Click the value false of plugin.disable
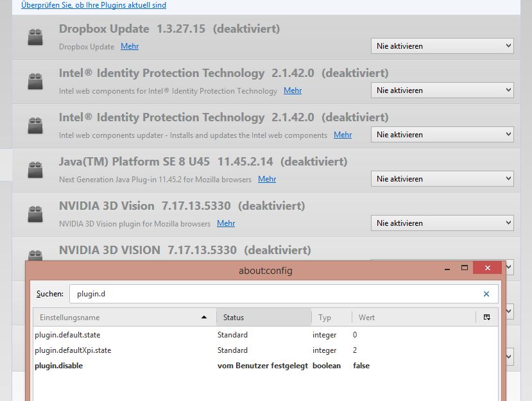 pyautogui.click(x=361, y=366)
